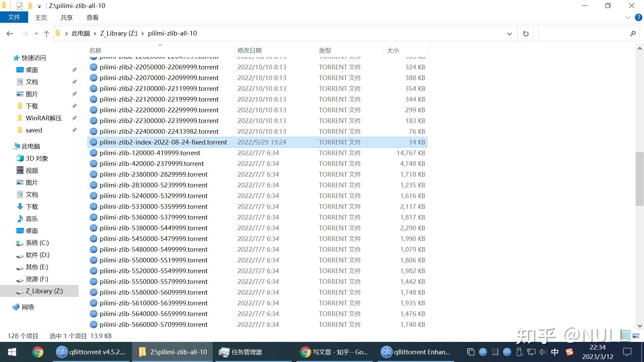Open the notification center icon
The image size is (644, 362).
[x=627, y=352]
